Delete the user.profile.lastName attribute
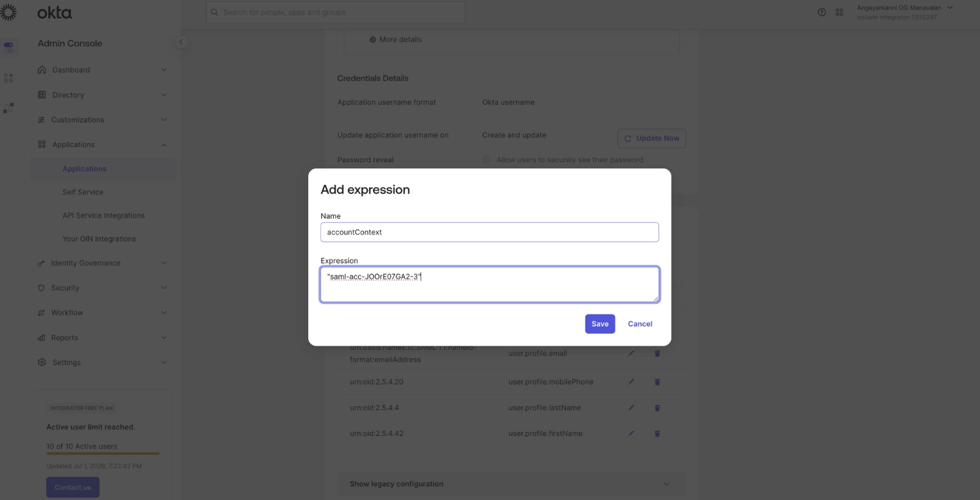The height and width of the screenshot is (500, 980). (657, 408)
